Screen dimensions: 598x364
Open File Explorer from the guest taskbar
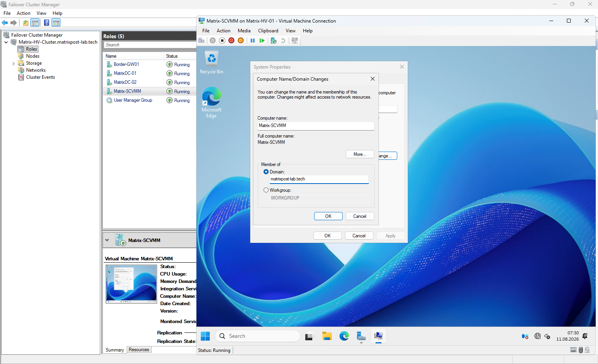pyautogui.click(x=327, y=336)
